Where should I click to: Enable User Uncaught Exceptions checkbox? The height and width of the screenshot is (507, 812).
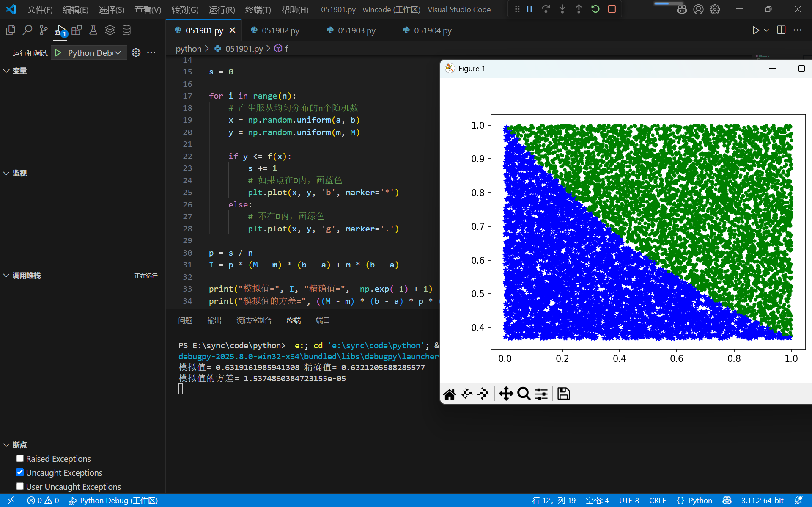pyautogui.click(x=20, y=486)
